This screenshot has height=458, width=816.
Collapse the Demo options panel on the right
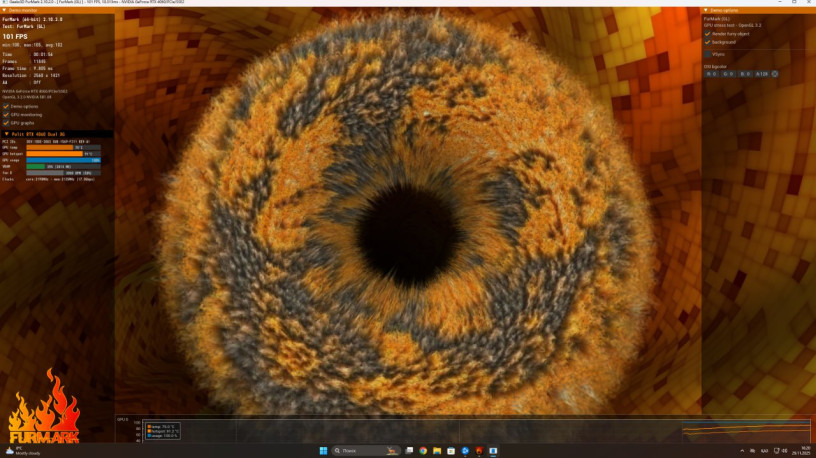(705, 10)
